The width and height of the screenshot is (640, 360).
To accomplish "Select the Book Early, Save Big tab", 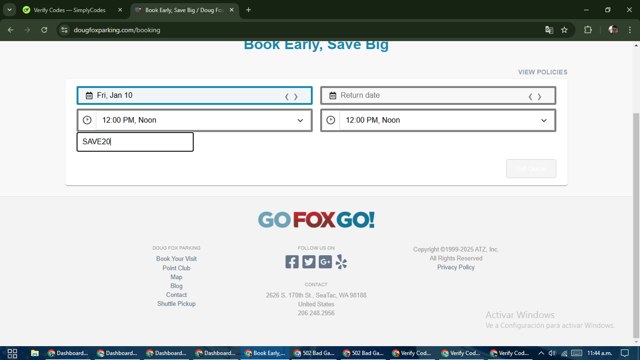I will (184, 10).
